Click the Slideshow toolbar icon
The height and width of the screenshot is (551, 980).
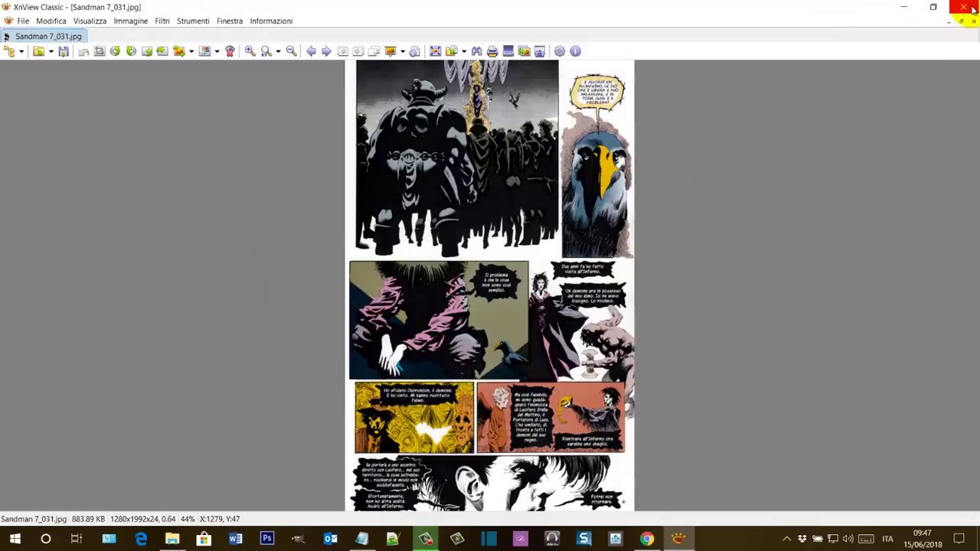point(390,51)
